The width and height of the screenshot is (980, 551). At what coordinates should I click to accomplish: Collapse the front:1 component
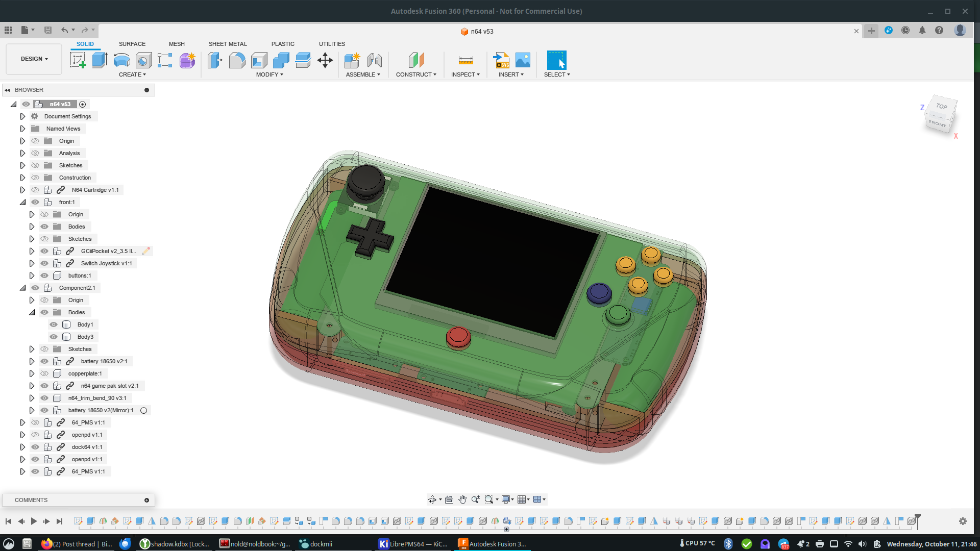[22, 202]
